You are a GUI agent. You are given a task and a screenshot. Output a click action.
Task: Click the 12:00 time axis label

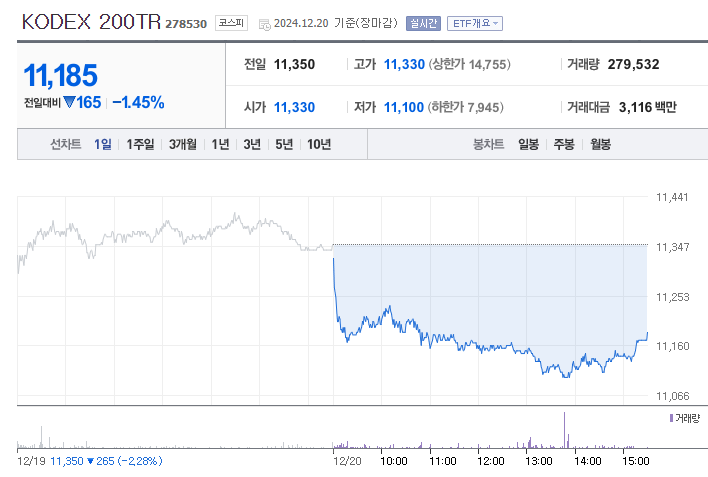coord(490,461)
